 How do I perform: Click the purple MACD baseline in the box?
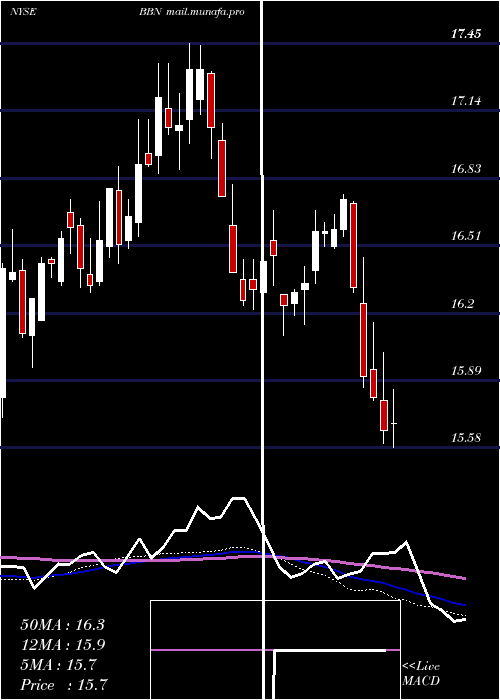pyautogui.click(x=275, y=650)
